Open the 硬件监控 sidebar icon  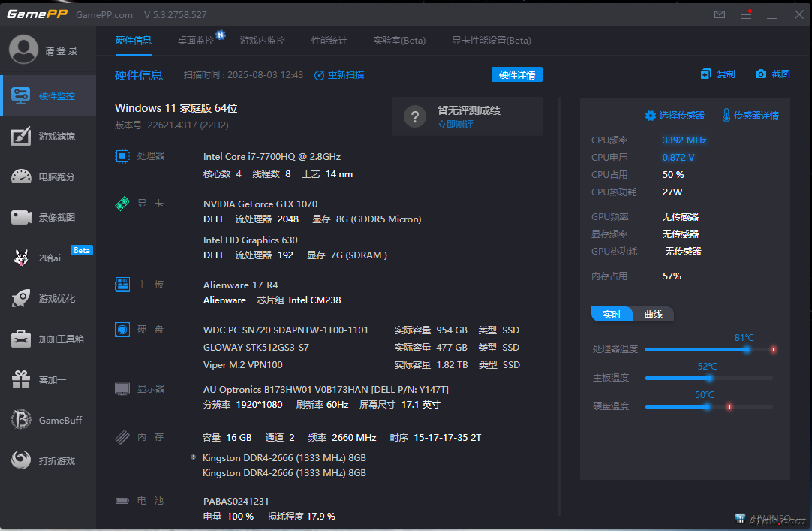(x=21, y=95)
